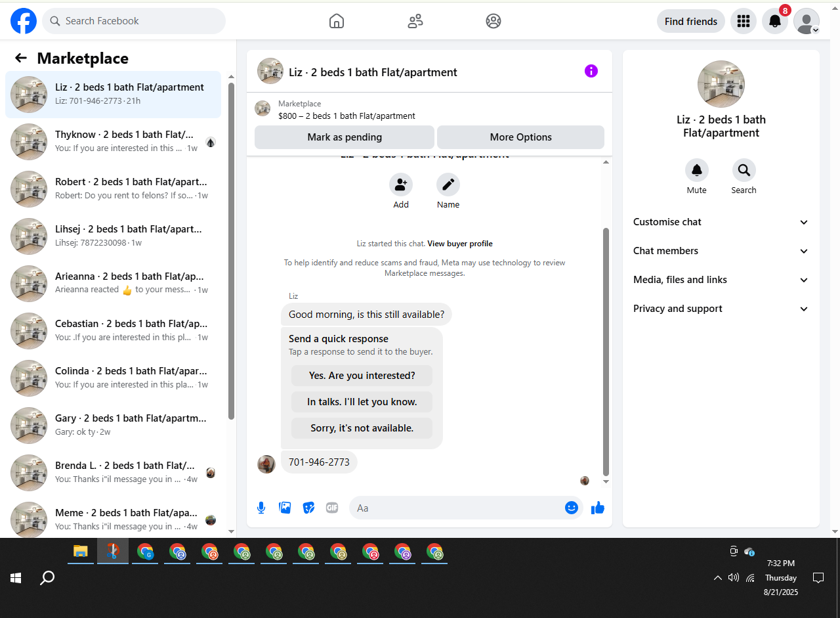The height and width of the screenshot is (618, 840).
Task: Open Cebastian conversation in chat list
Action: [113, 331]
